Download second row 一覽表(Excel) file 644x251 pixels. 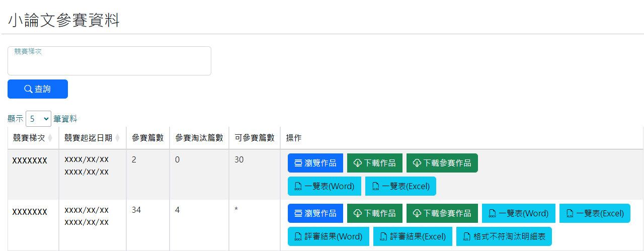tap(595, 213)
